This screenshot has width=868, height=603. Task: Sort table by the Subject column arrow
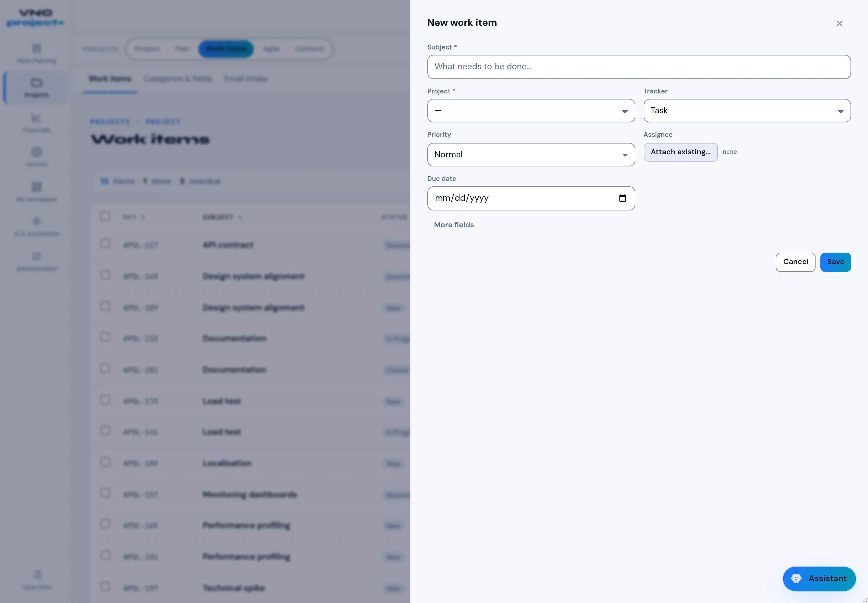[240, 217]
